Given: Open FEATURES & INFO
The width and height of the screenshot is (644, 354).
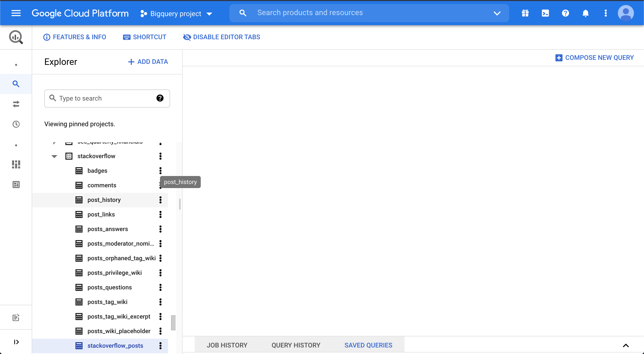Looking at the screenshot, I should click(x=75, y=37).
